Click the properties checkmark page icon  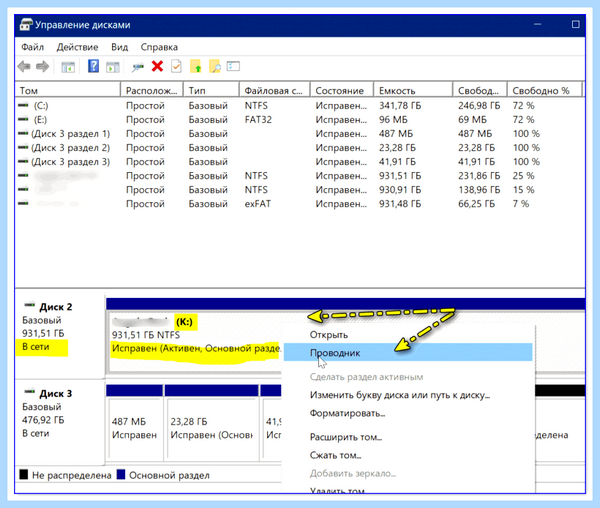click(x=176, y=67)
